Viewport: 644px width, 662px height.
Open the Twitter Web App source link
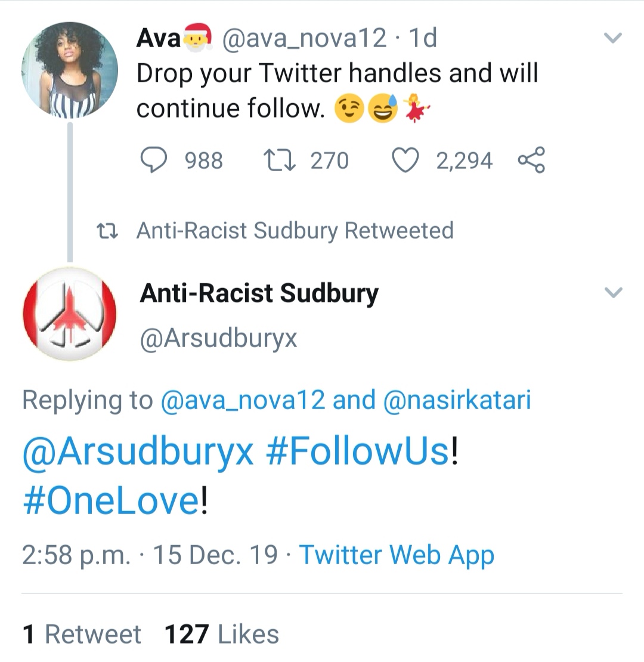click(397, 555)
